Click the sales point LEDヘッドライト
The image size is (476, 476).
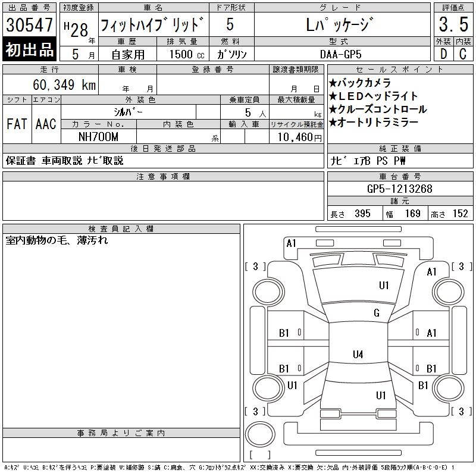click(x=374, y=96)
